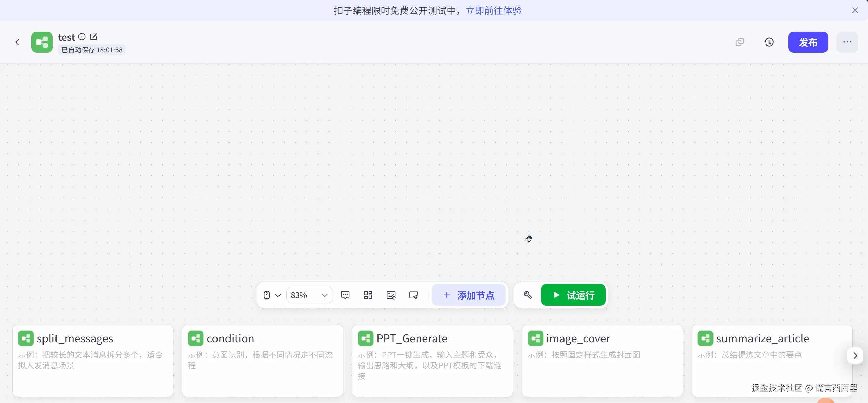The width and height of the screenshot is (868, 403).
Task: Open the minimap screenshot tool
Action: (x=413, y=295)
